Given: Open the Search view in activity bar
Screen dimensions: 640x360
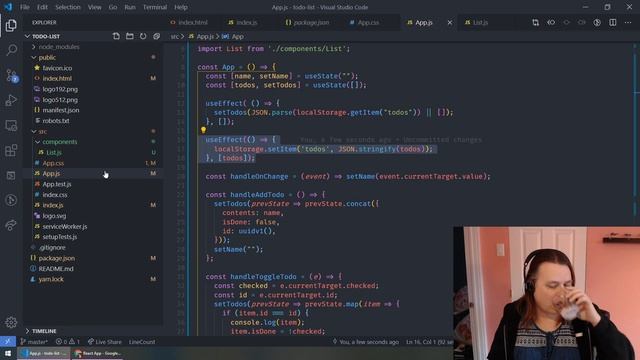Looking at the screenshot, I should click(x=11, y=50).
